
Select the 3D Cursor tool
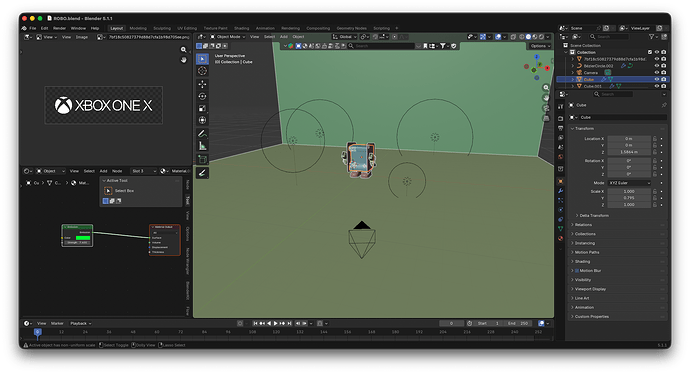pyautogui.click(x=202, y=71)
